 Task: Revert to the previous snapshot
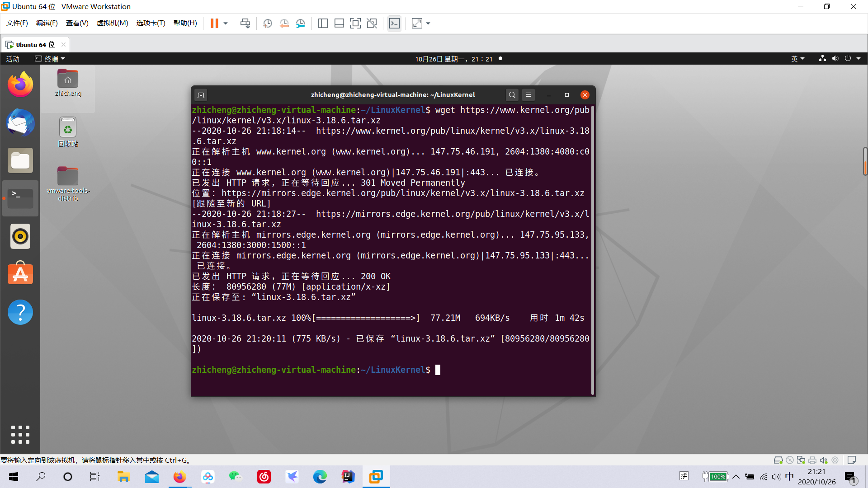(284, 23)
